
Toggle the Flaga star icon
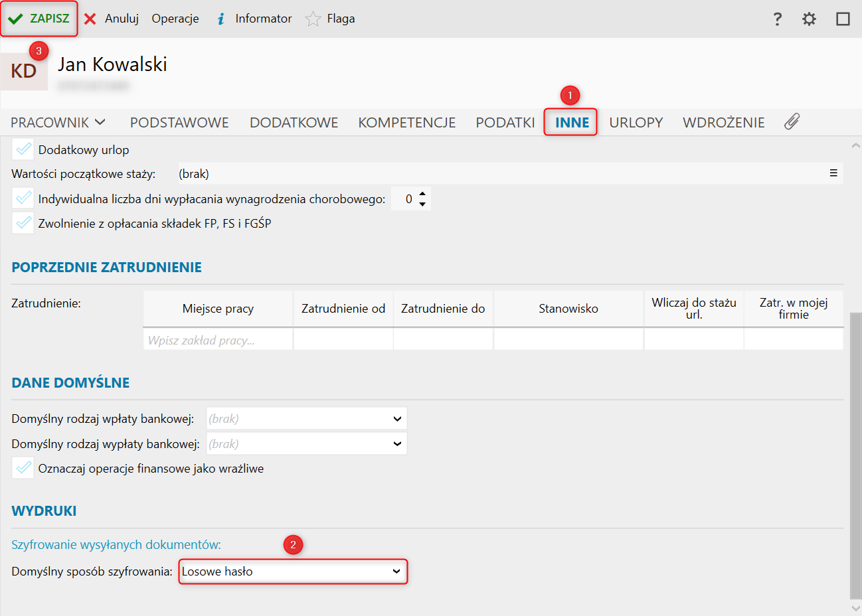pos(313,19)
